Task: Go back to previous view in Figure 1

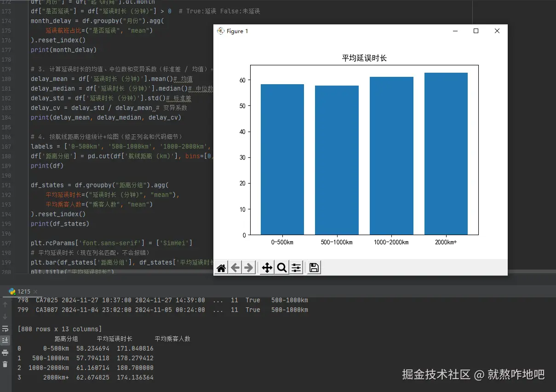Action: click(x=235, y=268)
